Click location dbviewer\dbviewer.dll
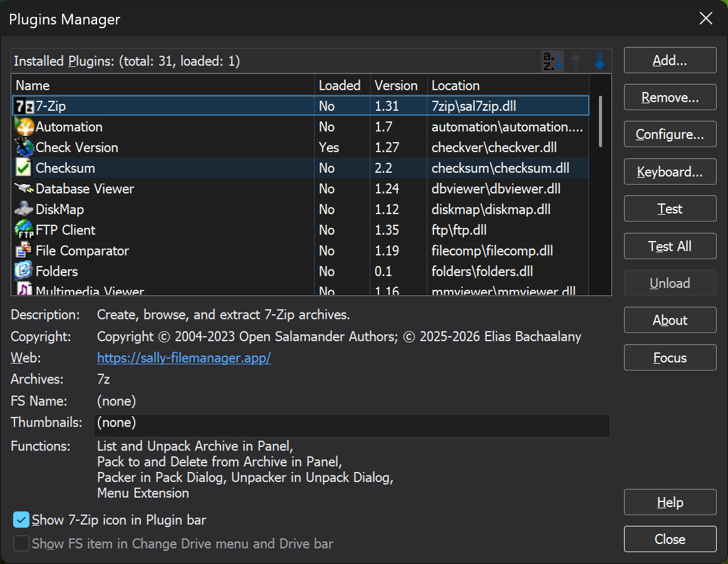Image resolution: width=728 pixels, height=564 pixels. tap(496, 189)
